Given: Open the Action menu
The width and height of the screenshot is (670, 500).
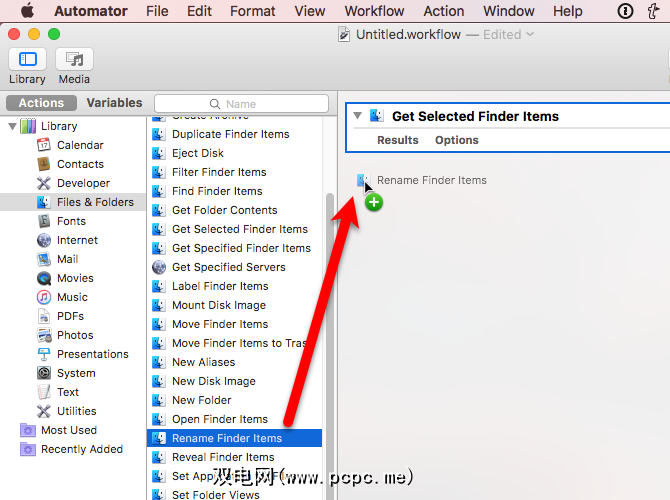Looking at the screenshot, I should (x=444, y=11).
